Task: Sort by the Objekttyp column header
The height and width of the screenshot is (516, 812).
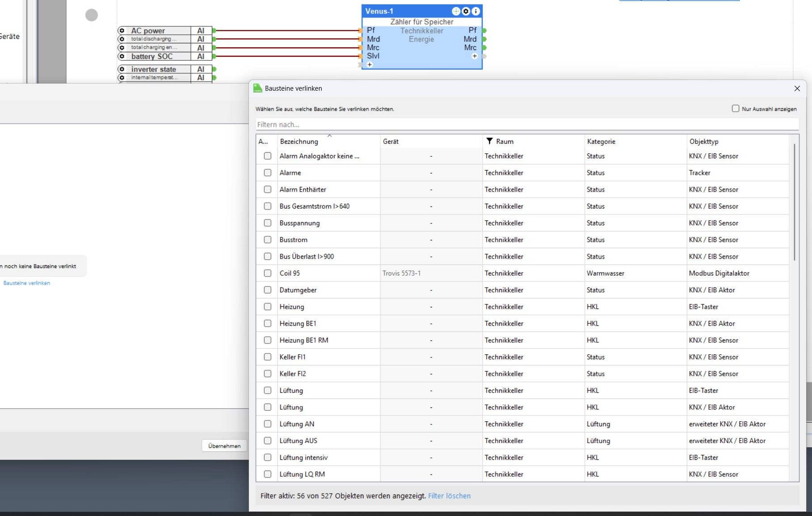Action: (x=738, y=141)
